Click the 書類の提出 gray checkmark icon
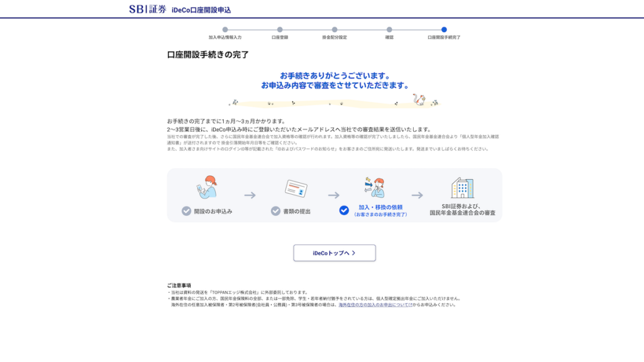644x362 pixels. (x=276, y=210)
